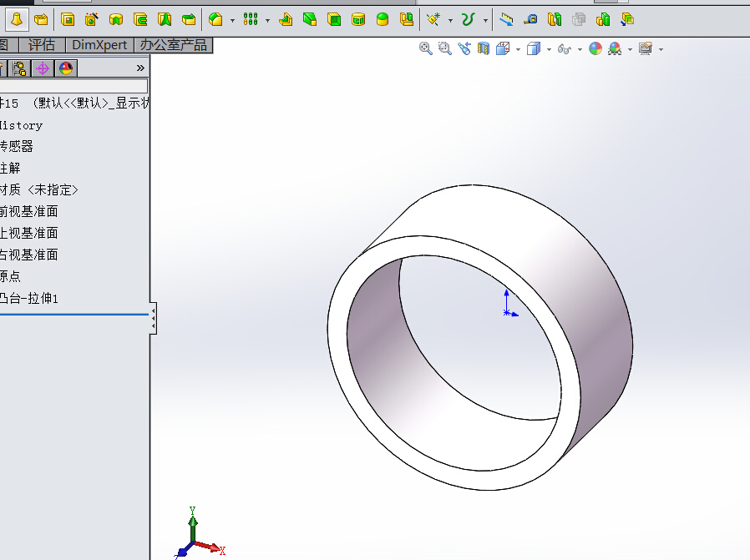Select the 凸台-拉伸1 feature
The image size is (750, 560).
(28, 298)
